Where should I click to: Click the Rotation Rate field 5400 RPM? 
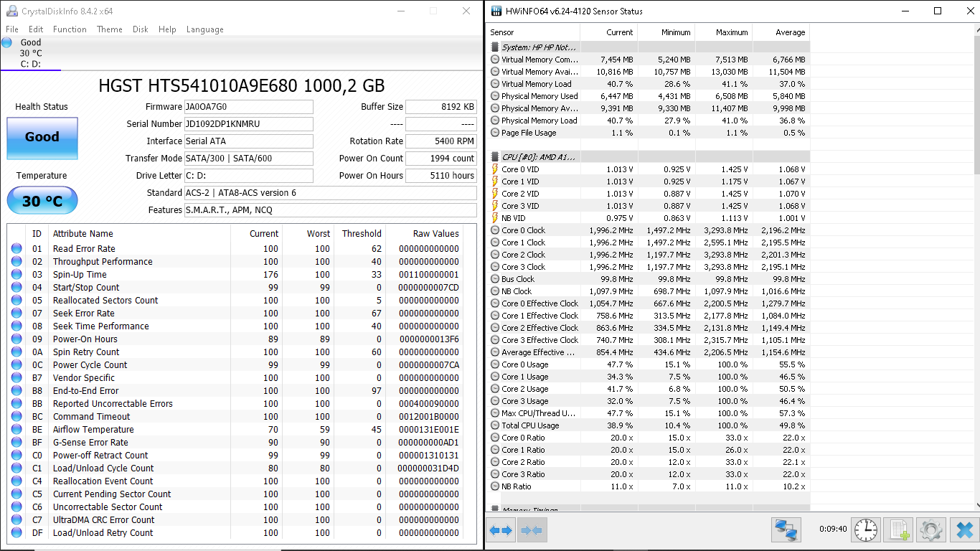pos(441,141)
